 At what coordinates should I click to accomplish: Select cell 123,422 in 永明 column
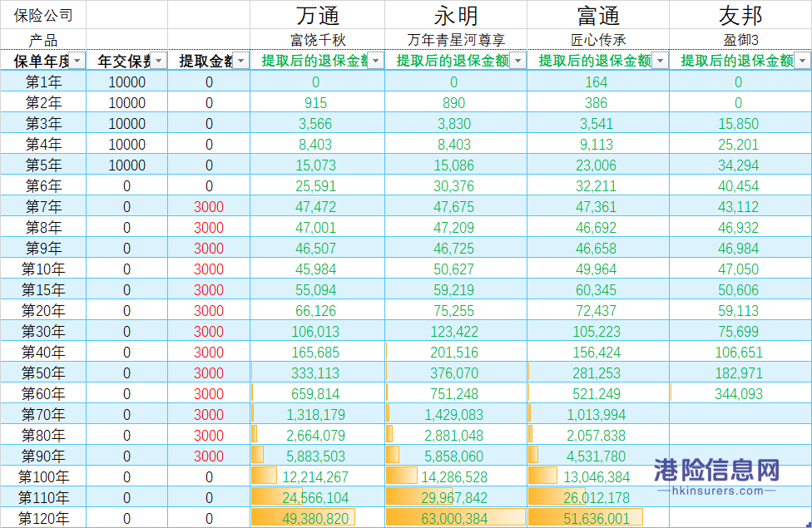(456, 331)
